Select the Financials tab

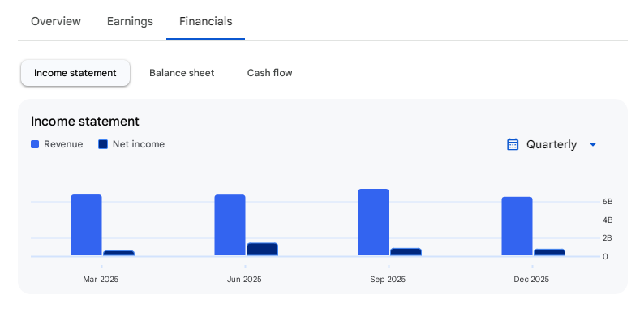click(x=206, y=21)
